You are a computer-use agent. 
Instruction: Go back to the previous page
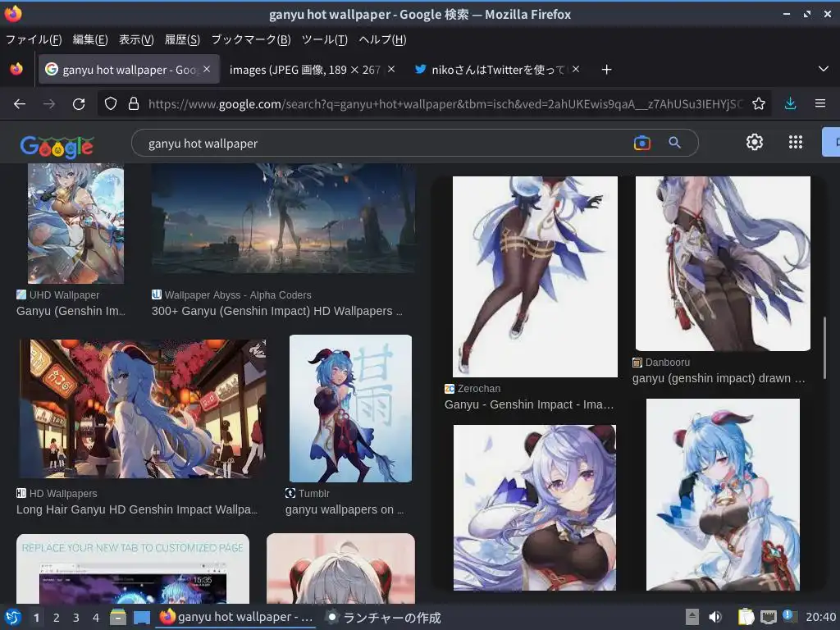coord(20,104)
